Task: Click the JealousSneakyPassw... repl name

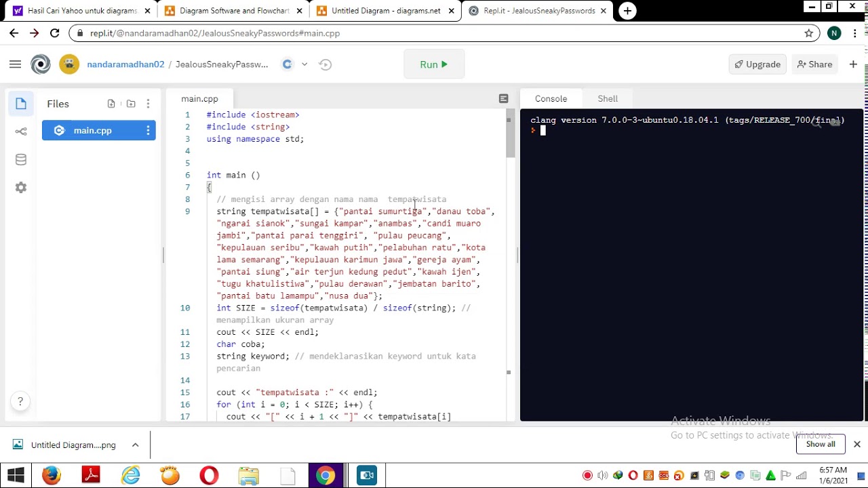Action: point(222,64)
